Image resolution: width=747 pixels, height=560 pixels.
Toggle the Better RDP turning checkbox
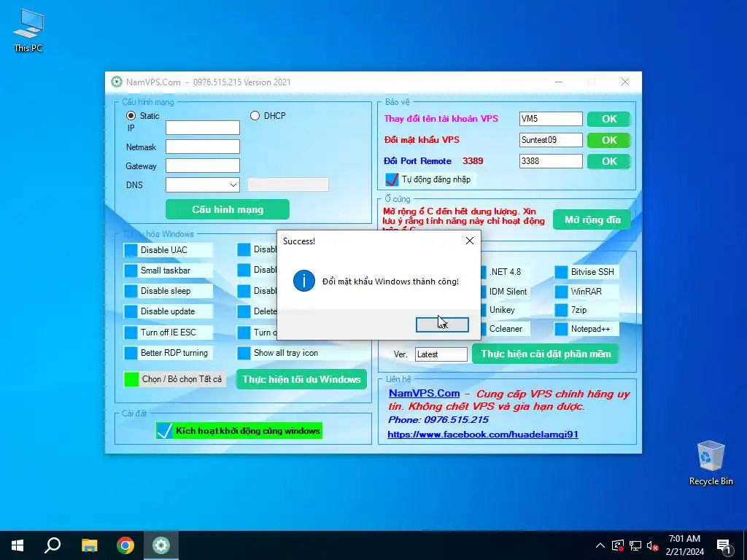[x=131, y=353]
